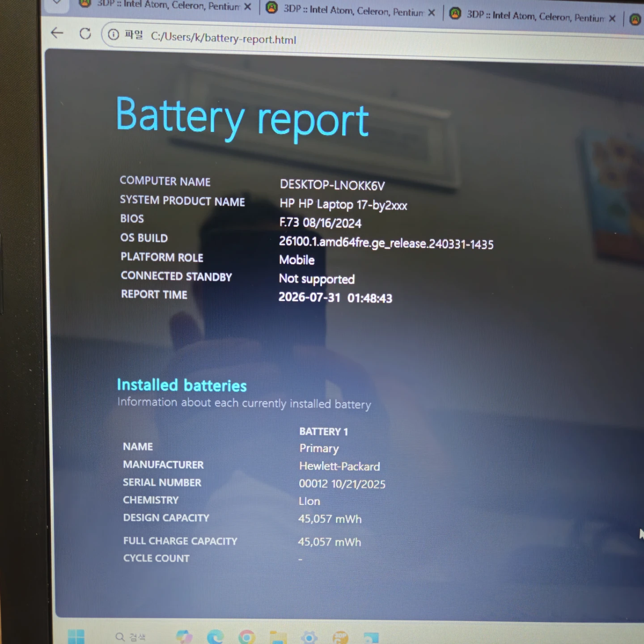Click the SYSTEM PRODUCT NAME label
This screenshot has width=644, height=644.
(182, 201)
